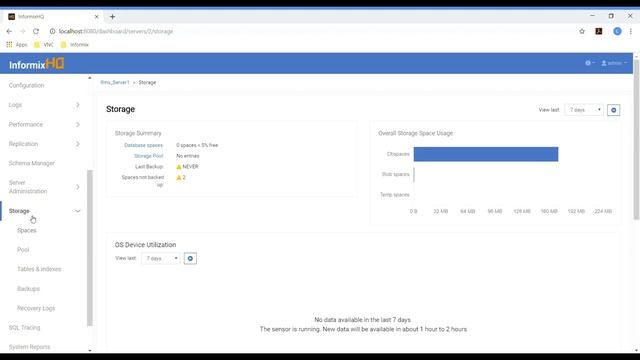This screenshot has height=360, width=640.
Task: Open the admin user menu
Action: tap(613, 63)
